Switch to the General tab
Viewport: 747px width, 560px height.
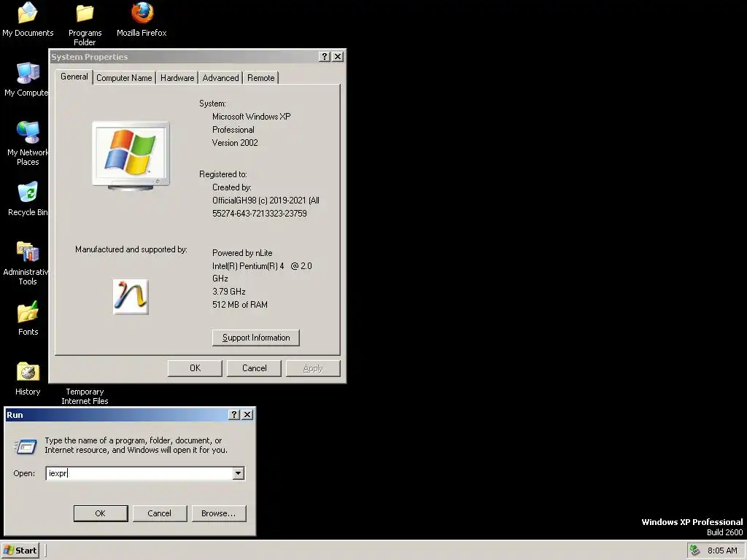tap(74, 77)
